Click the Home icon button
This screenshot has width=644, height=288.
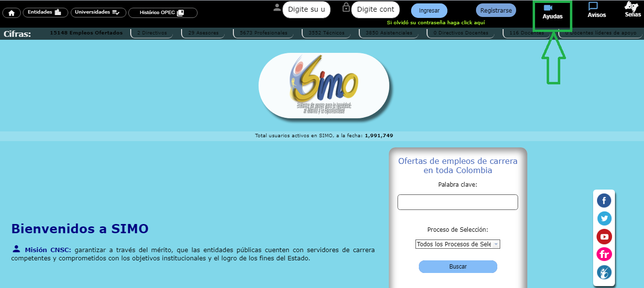click(x=12, y=13)
